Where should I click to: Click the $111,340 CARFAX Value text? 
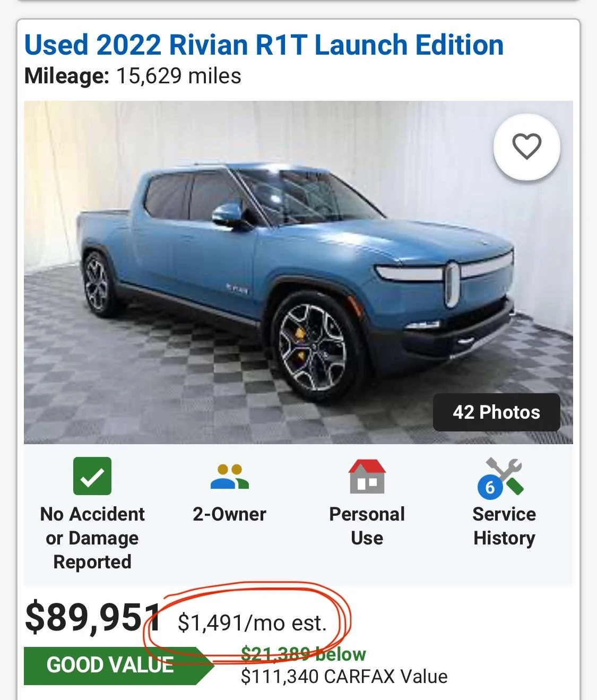pyautogui.click(x=344, y=677)
